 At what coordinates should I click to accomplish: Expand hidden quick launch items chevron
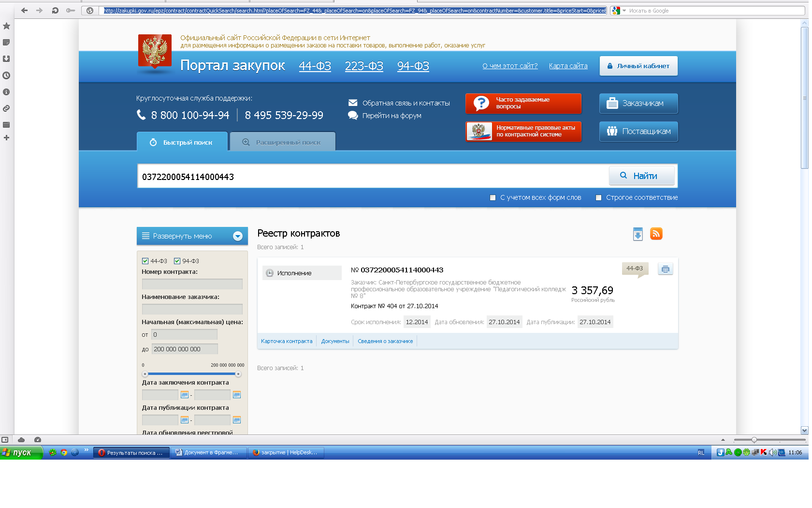(87, 450)
